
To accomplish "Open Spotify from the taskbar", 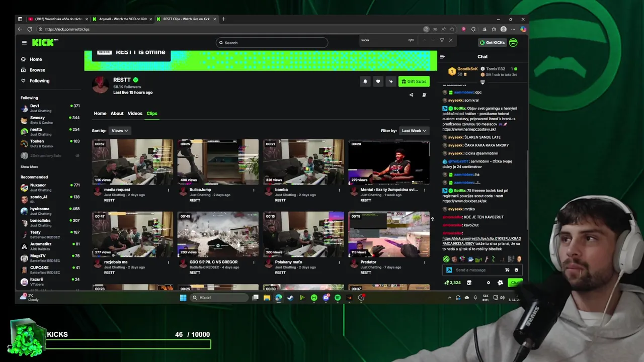I will [x=338, y=298].
